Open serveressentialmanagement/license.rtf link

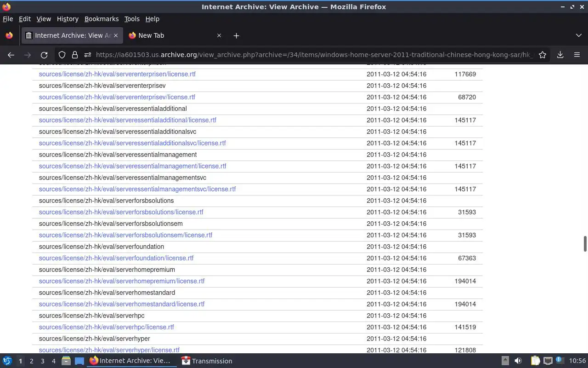pyautogui.click(x=133, y=166)
